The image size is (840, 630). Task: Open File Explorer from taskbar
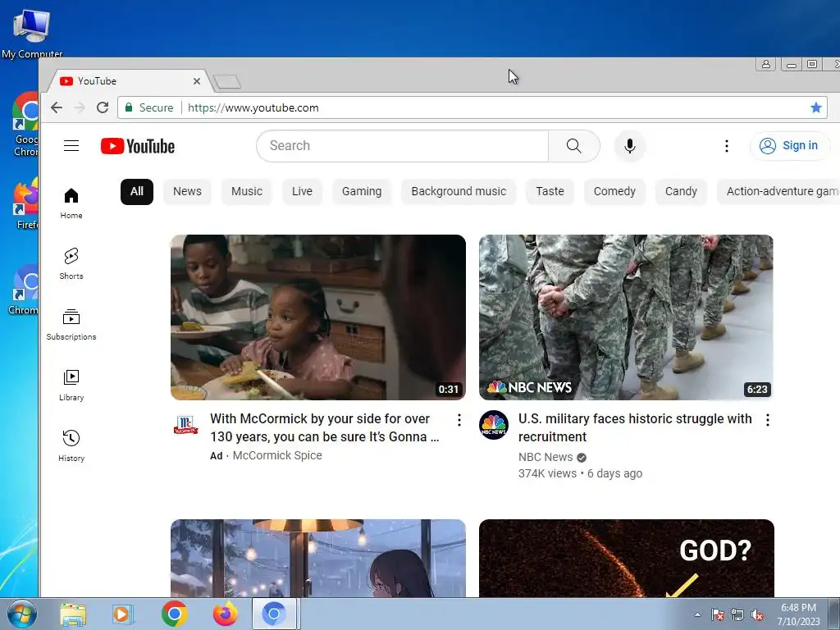point(72,614)
